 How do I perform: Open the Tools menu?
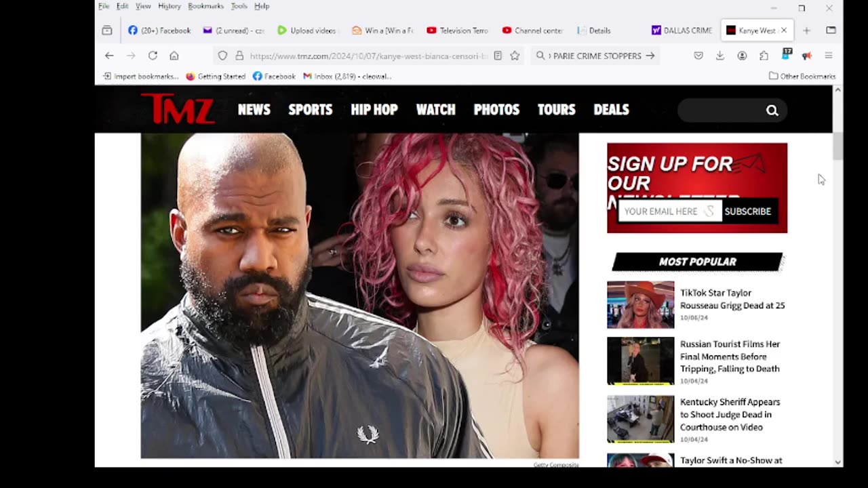(x=239, y=6)
